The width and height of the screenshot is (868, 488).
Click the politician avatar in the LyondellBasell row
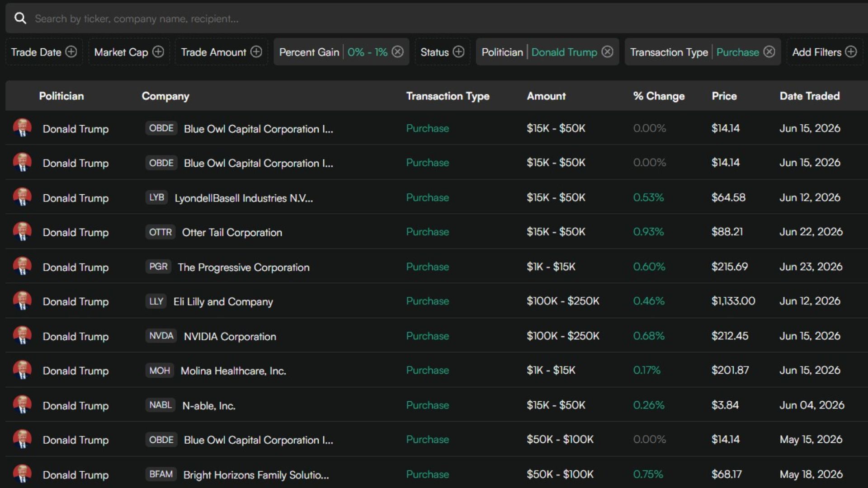(x=22, y=197)
